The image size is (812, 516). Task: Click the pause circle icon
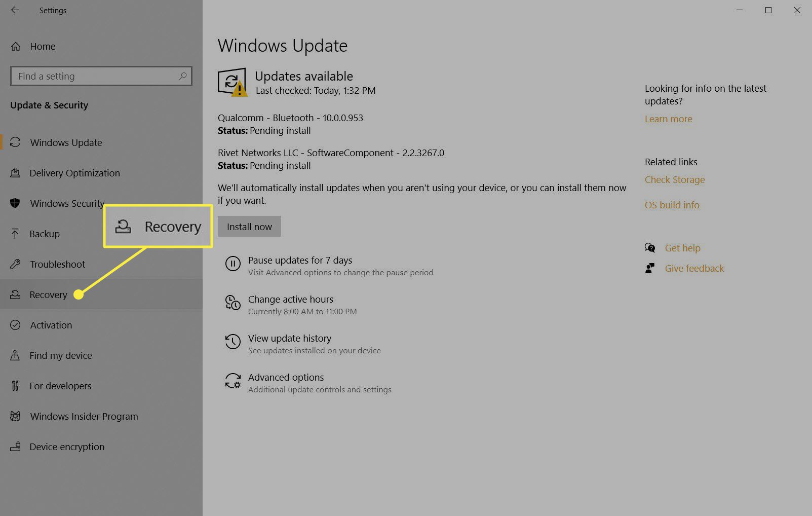[233, 264]
